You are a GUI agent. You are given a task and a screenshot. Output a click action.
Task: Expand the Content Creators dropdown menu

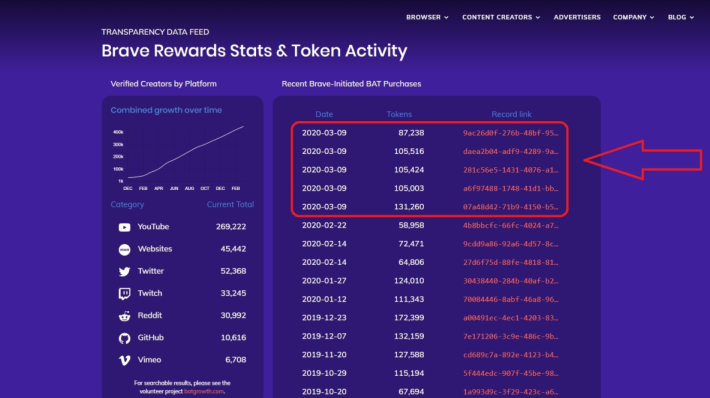tap(501, 17)
